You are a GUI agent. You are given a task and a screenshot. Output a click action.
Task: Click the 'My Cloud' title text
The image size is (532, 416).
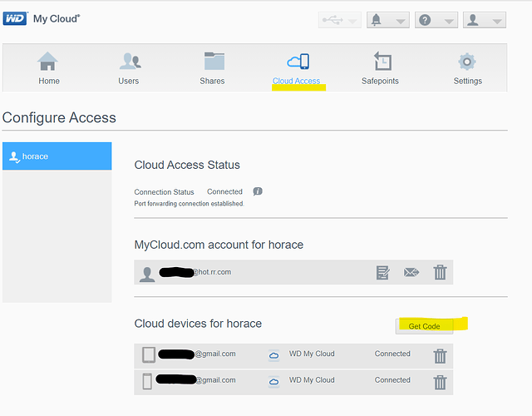(57, 18)
